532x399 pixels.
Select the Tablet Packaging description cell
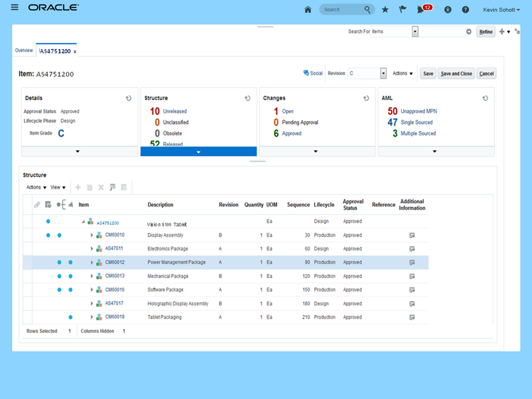(165, 317)
